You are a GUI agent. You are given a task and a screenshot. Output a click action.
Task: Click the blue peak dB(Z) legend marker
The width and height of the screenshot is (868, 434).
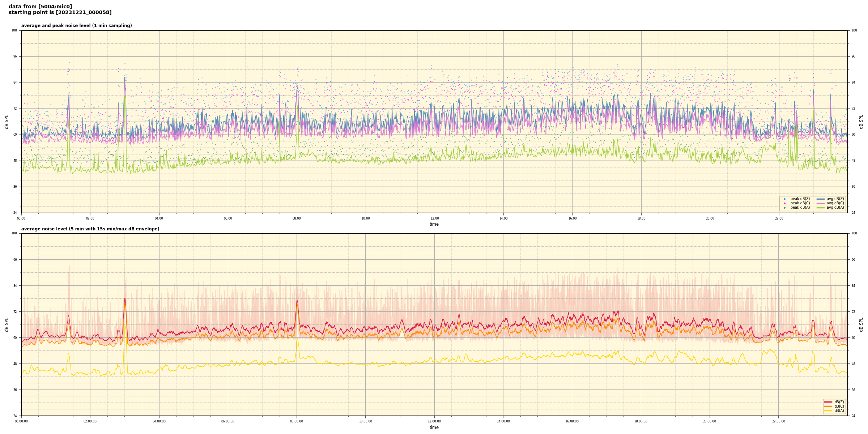coord(784,199)
